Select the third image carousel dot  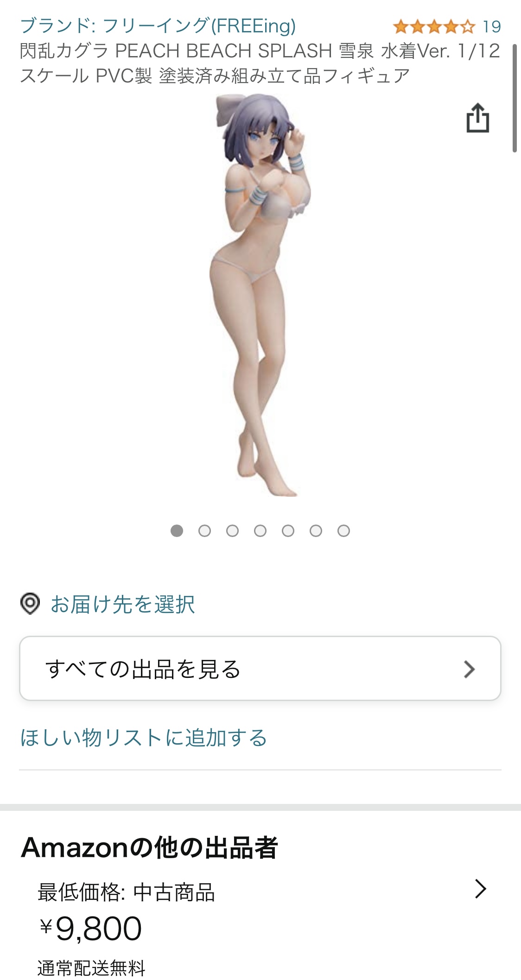(x=232, y=531)
